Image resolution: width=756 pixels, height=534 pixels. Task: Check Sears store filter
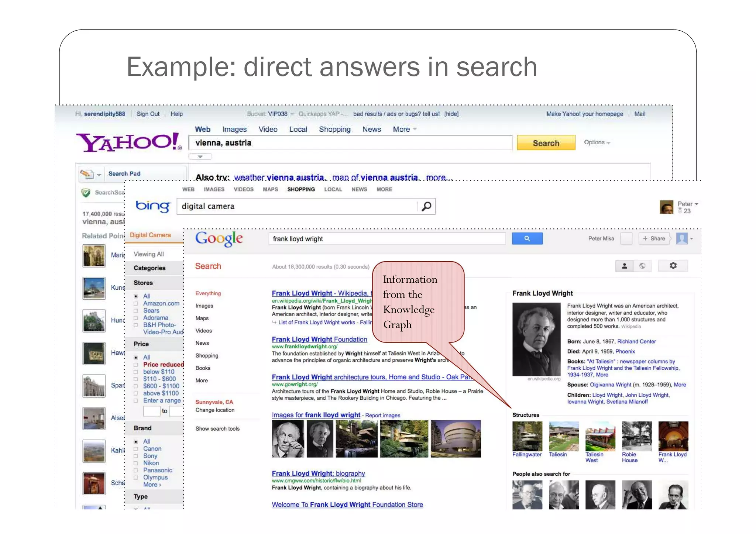(136, 311)
